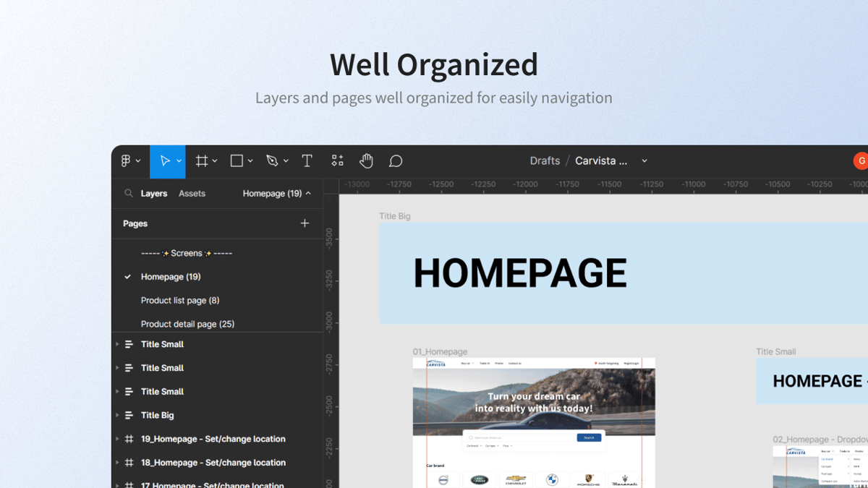Click the G avatar in the top bar
This screenshot has height=488, width=868.
861,160
